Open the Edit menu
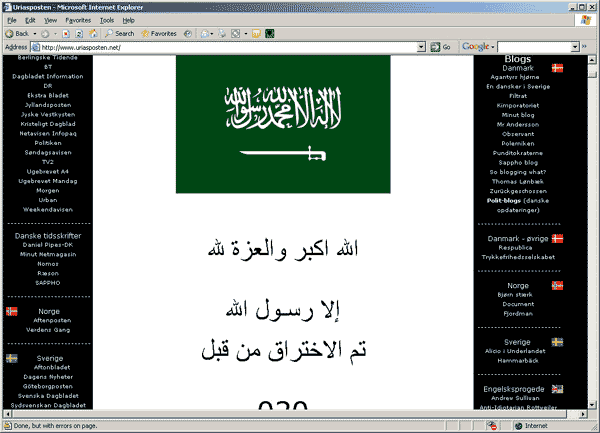600x433 pixels. tap(30, 20)
